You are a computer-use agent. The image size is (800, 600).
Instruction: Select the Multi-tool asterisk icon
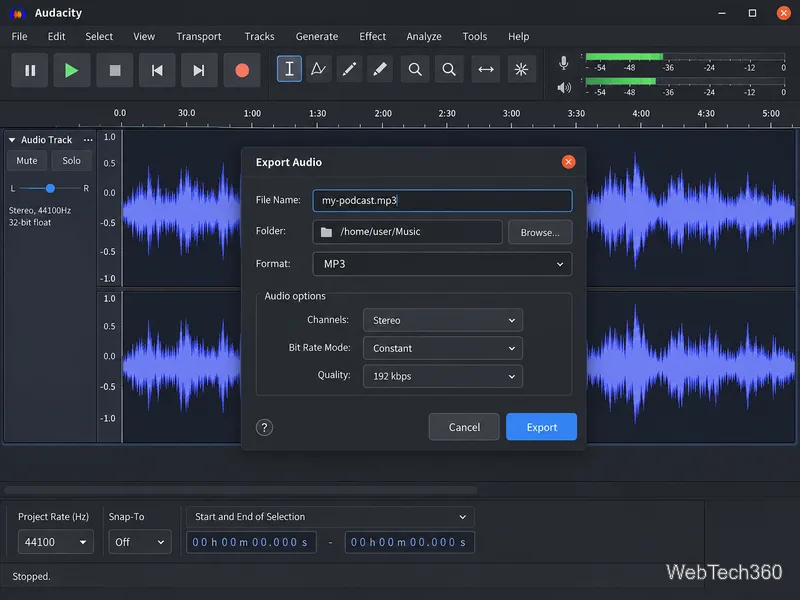[521, 69]
